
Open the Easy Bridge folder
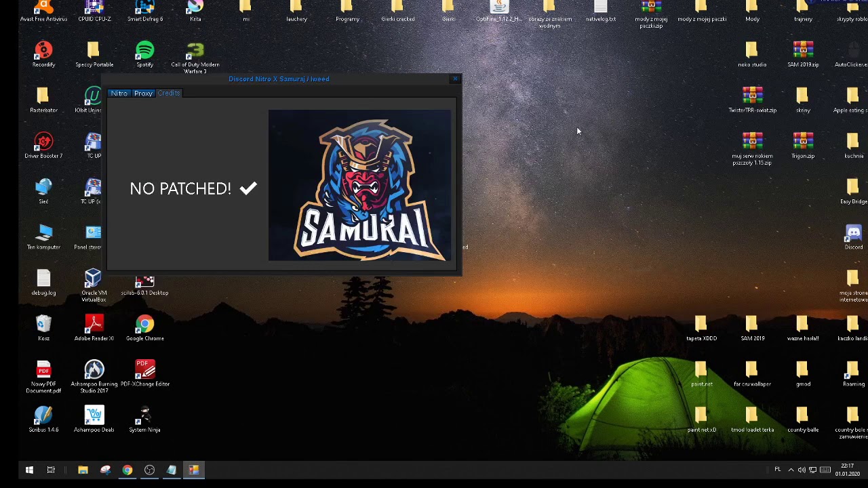pyautogui.click(x=853, y=192)
